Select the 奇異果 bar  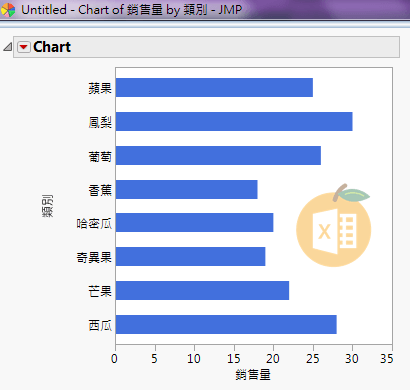pos(191,257)
